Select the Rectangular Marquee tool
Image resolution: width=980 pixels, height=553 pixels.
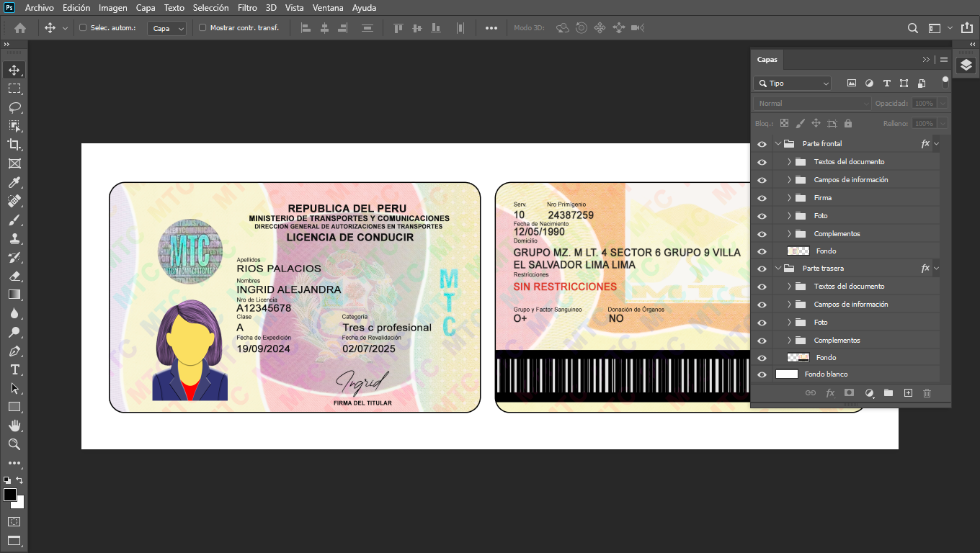14,89
